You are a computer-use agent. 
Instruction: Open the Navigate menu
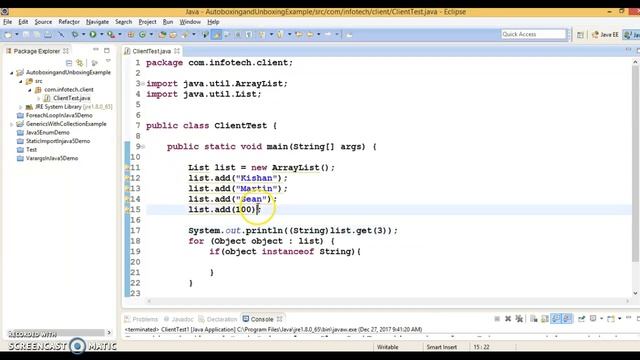[x=97, y=22]
